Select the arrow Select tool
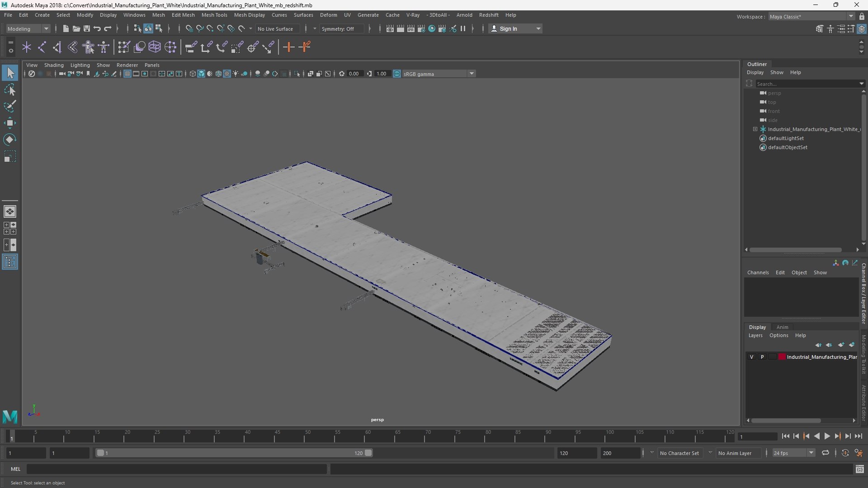This screenshot has width=868, height=488. click(x=10, y=73)
